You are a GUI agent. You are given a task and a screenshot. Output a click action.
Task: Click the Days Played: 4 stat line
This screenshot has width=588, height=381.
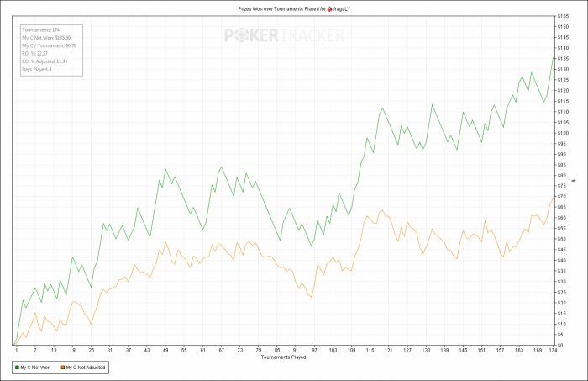tap(37, 70)
